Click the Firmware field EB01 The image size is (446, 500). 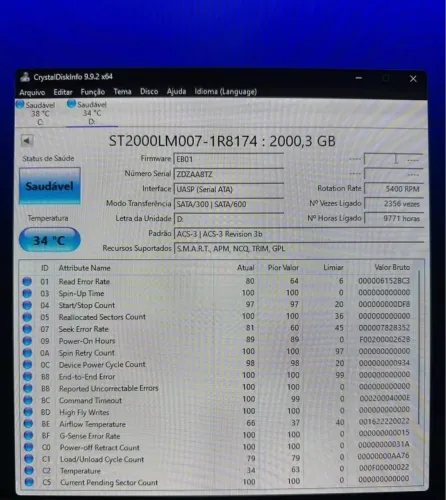[x=229, y=159]
